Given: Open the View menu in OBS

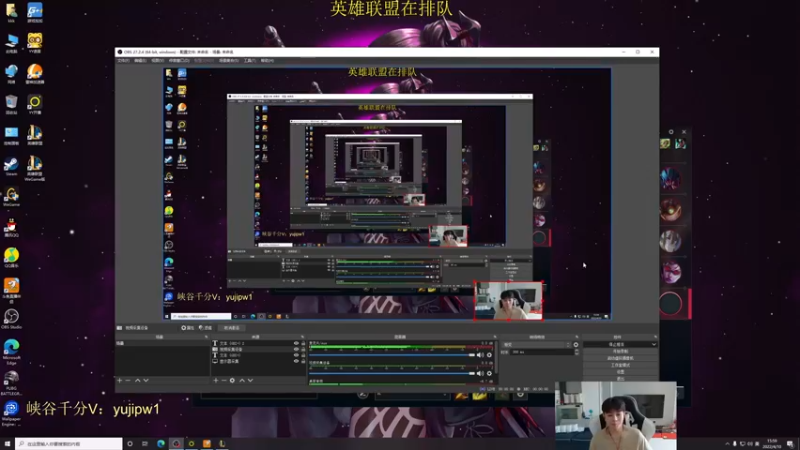Looking at the screenshot, I should 158,60.
